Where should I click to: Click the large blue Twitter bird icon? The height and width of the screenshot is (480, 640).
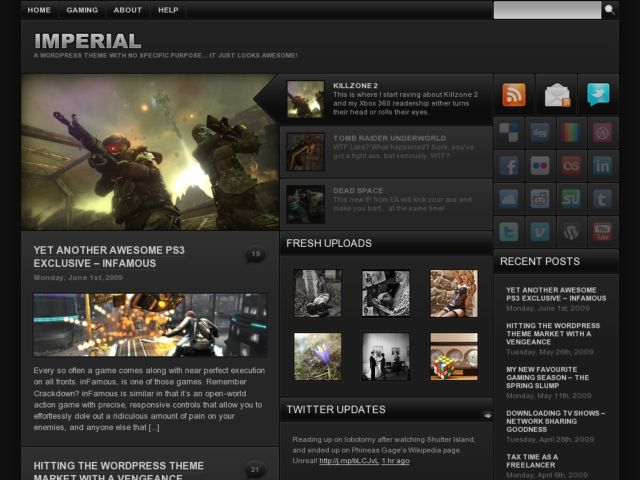[x=598, y=94]
